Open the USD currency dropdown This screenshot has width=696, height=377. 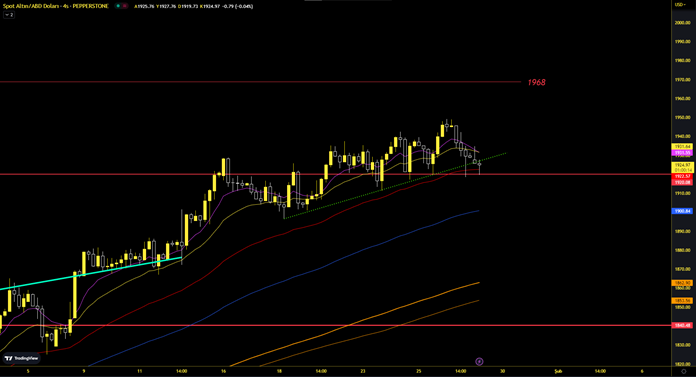[x=680, y=4]
